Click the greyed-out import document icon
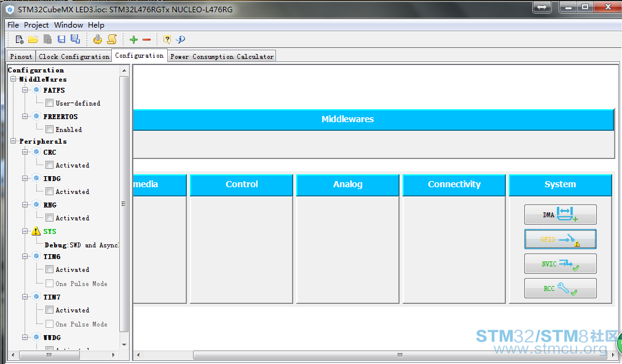The height and width of the screenshot is (364, 622). [x=47, y=39]
